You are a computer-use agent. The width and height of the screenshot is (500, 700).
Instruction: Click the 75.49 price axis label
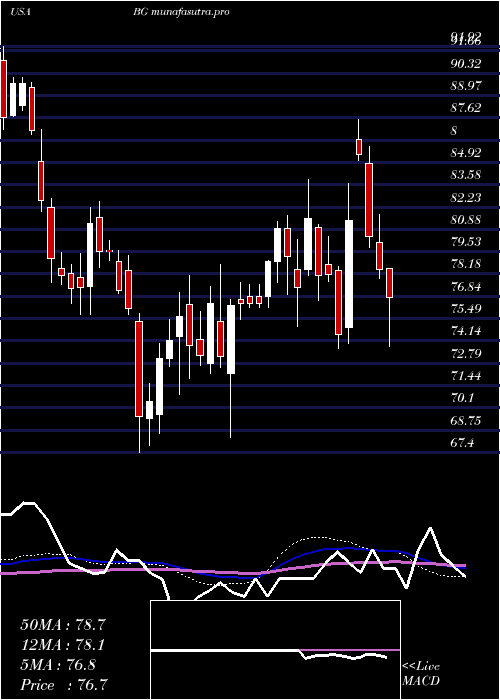pos(466,309)
